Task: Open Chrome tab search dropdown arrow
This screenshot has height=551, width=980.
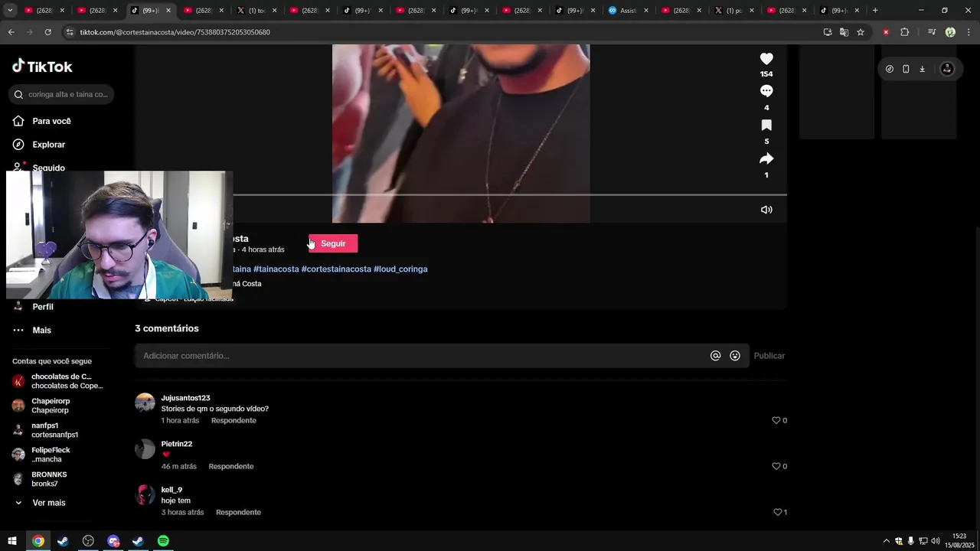Action: pos(10,11)
